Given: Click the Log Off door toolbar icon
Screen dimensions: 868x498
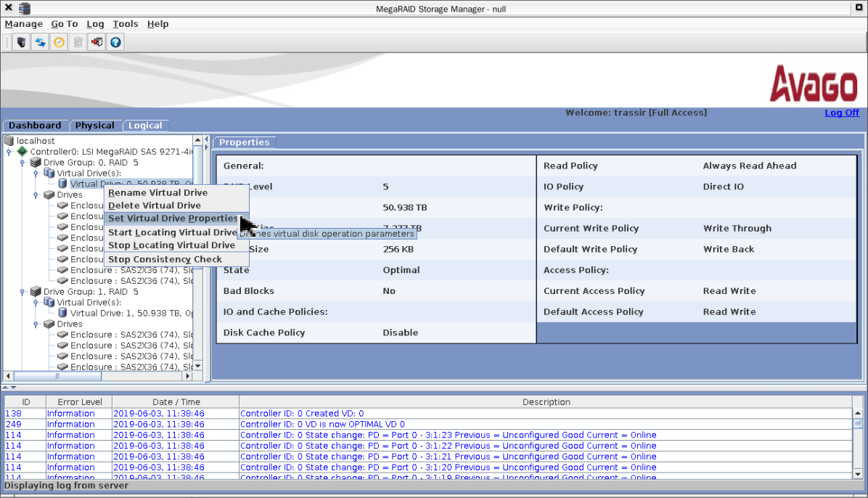Looking at the screenshot, I should pyautogui.click(x=97, y=43).
